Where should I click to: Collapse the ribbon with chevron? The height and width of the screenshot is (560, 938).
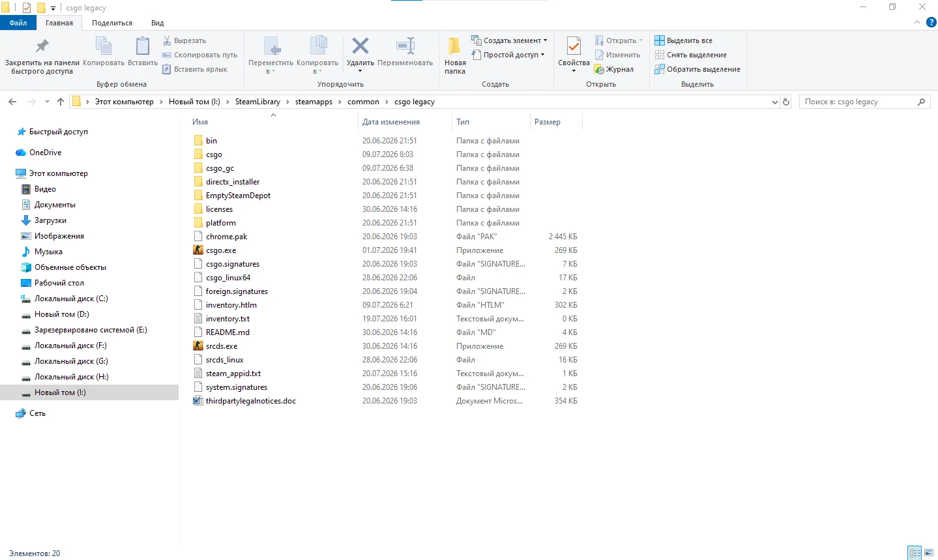[x=917, y=22]
